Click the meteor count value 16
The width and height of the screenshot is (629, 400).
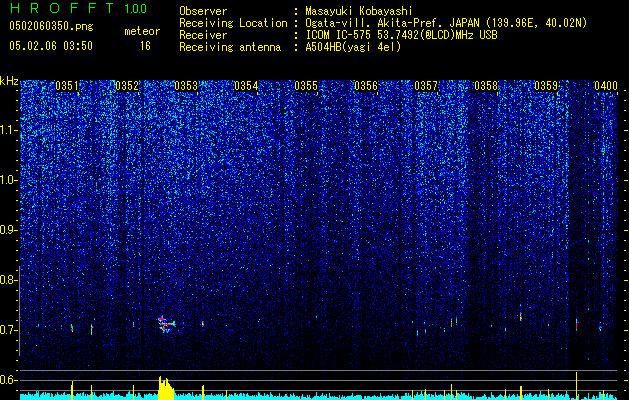[145, 46]
